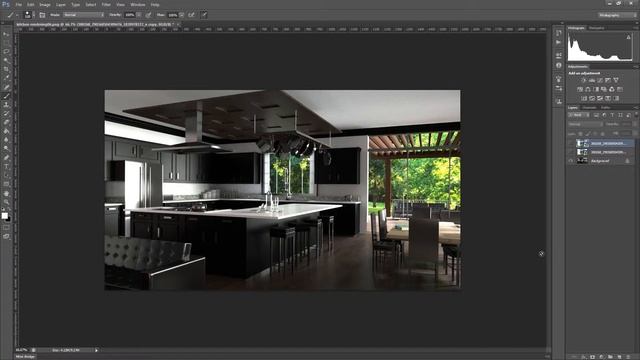
Task: Select the Zoom tool
Action: click(6, 202)
